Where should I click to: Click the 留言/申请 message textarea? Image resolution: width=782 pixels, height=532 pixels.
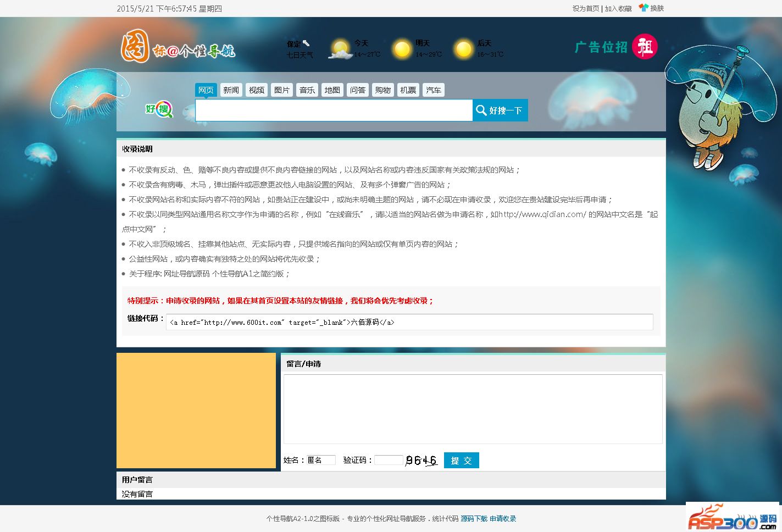[473, 409]
